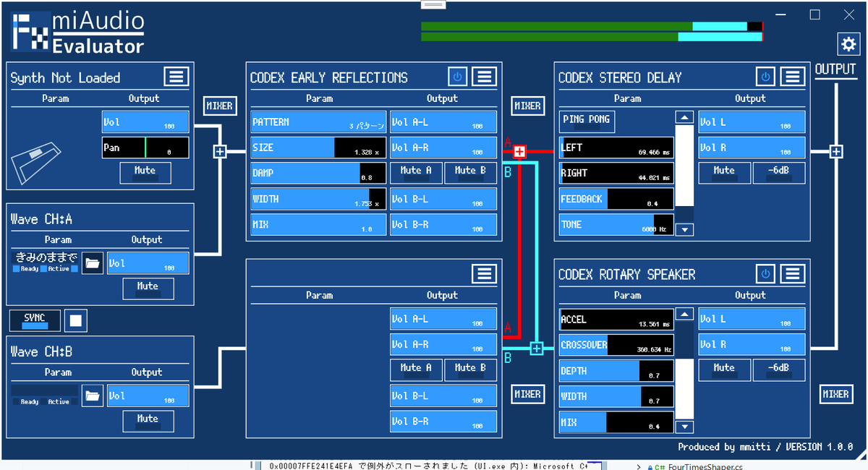The width and height of the screenshot is (868, 470).
Task: Open the Synth Not Loaded menu icon
Action: (176, 76)
